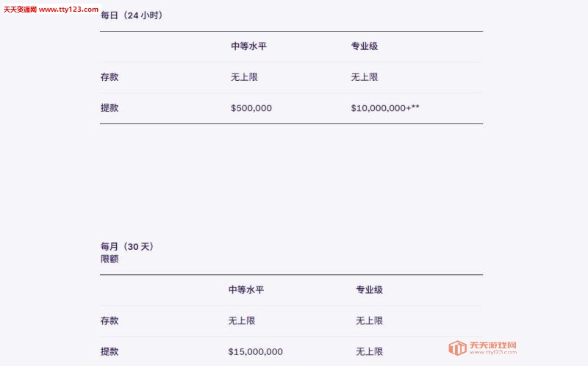
Task: Click daily 无上限 deposit under 专业级
Action: pos(364,77)
